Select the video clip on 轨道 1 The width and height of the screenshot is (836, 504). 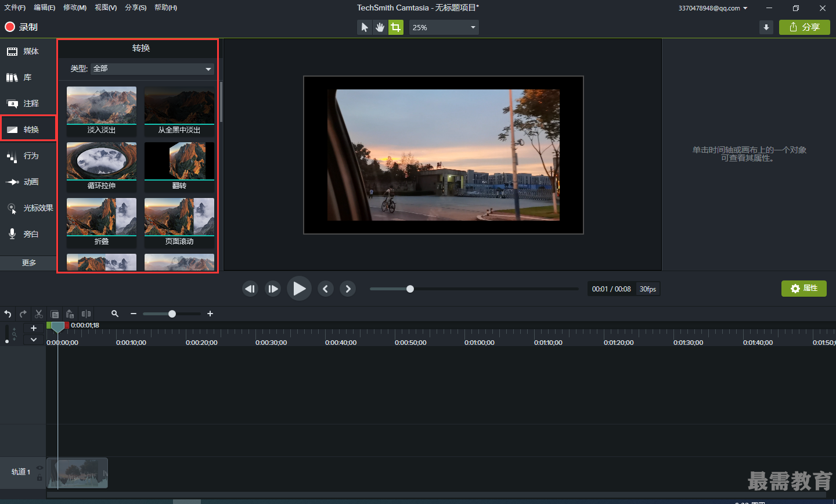77,473
